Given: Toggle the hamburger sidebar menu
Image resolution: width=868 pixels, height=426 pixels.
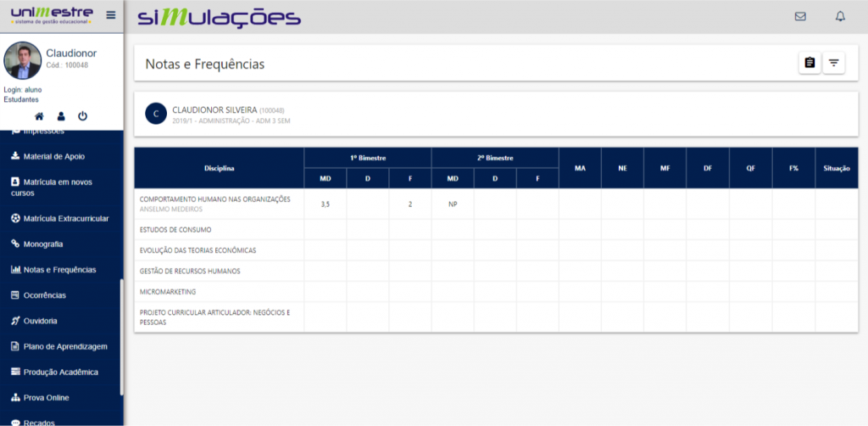Looking at the screenshot, I should click(111, 15).
